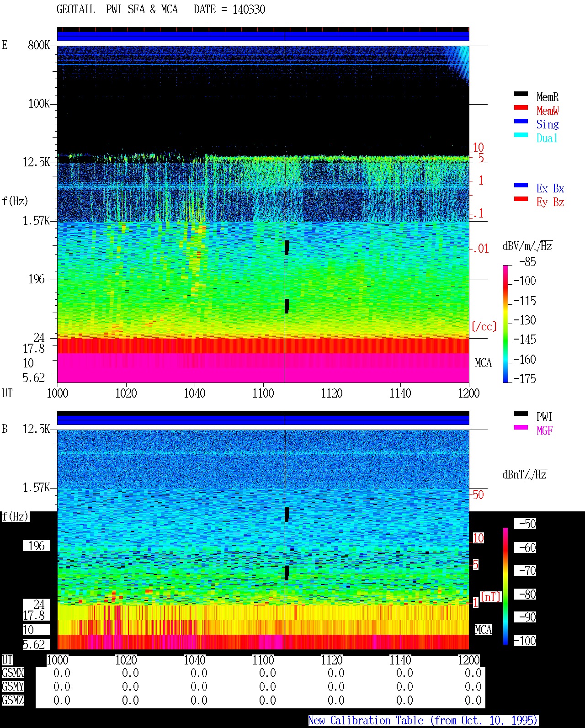Screen dimensions: 585x728
Task: Click the MemW legend label
Action: [x=548, y=111]
